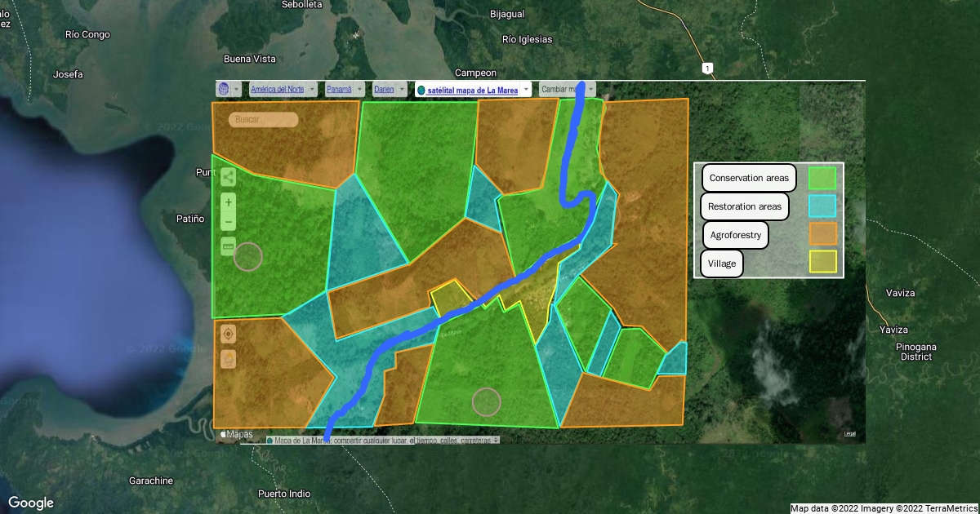The height and width of the screenshot is (514, 980).
Task: Pick the yellow Village color swatch
Action: [x=822, y=262]
